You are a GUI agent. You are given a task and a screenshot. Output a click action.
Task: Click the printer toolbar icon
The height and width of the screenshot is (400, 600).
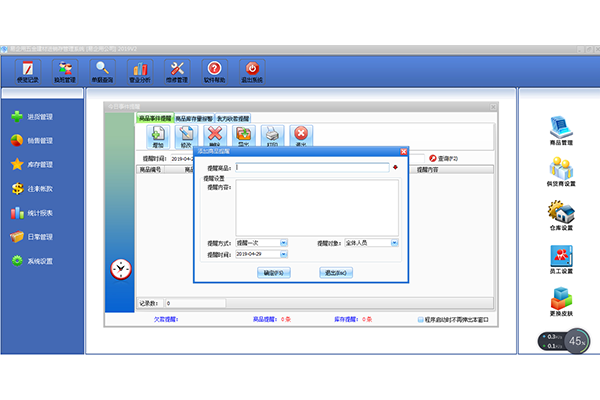pos(272,136)
